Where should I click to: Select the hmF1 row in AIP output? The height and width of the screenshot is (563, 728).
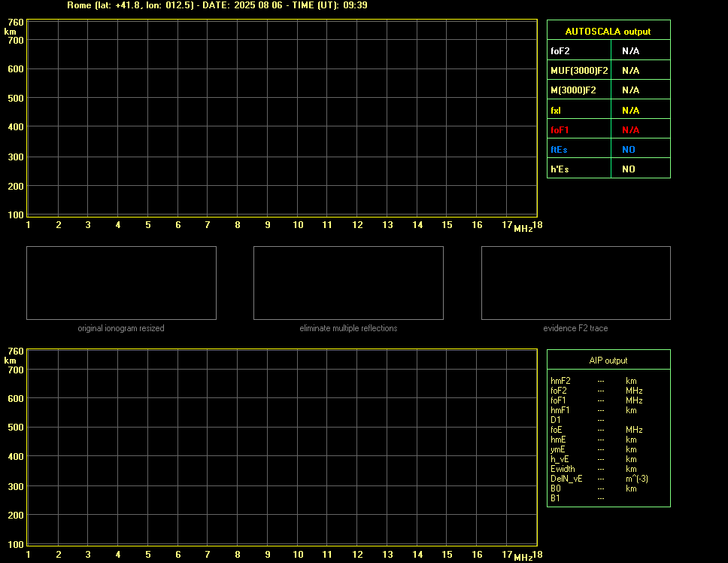tap(593, 410)
